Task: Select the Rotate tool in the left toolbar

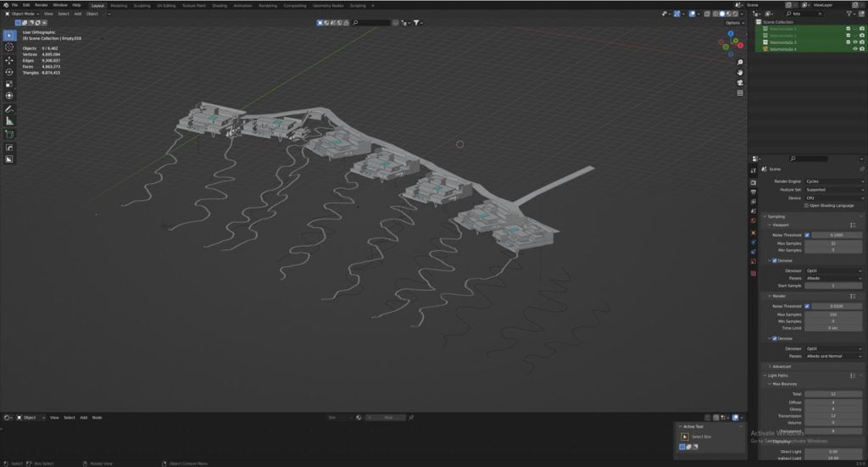Action: [x=9, y=72]
